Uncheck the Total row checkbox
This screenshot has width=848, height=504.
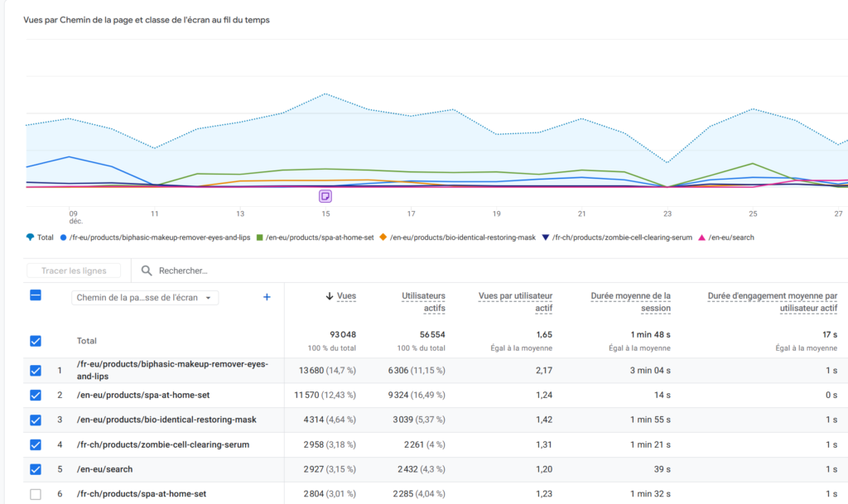click(x=35, y=341)
